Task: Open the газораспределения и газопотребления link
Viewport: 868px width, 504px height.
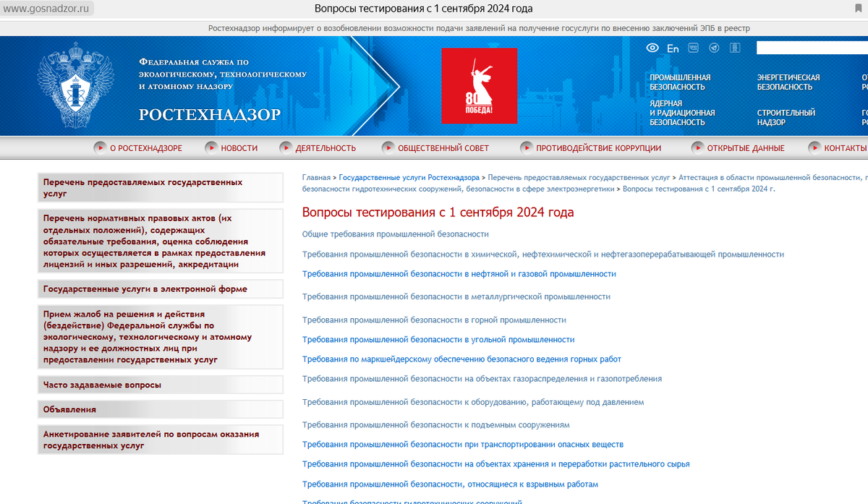Action: click(482, 379)
